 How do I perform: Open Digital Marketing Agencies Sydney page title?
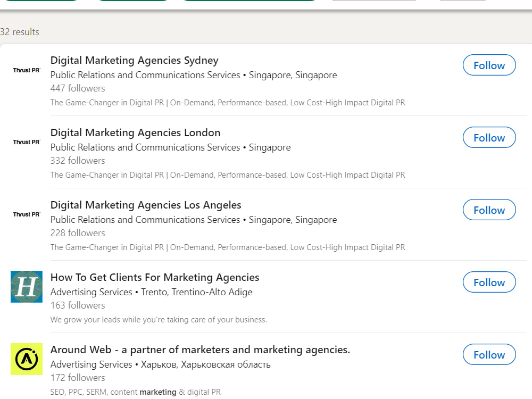click(x=135, y=61)
